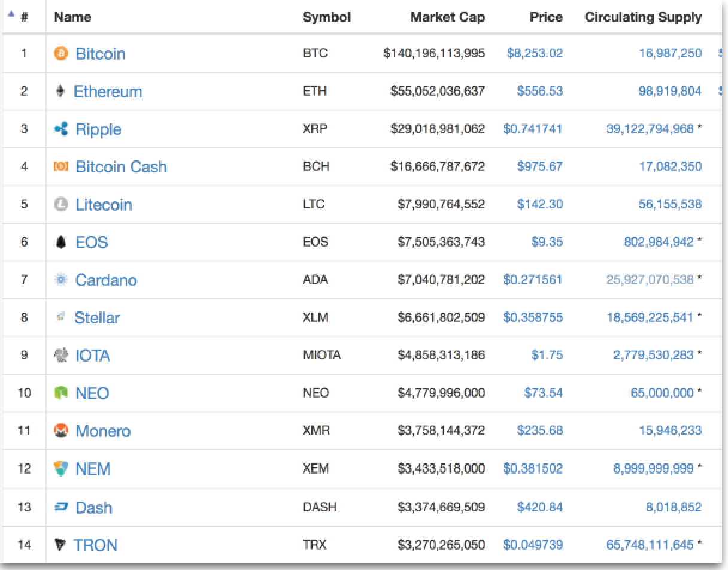728x570 pixels.
Task: Open the Cardano name link
Action: 106,280
